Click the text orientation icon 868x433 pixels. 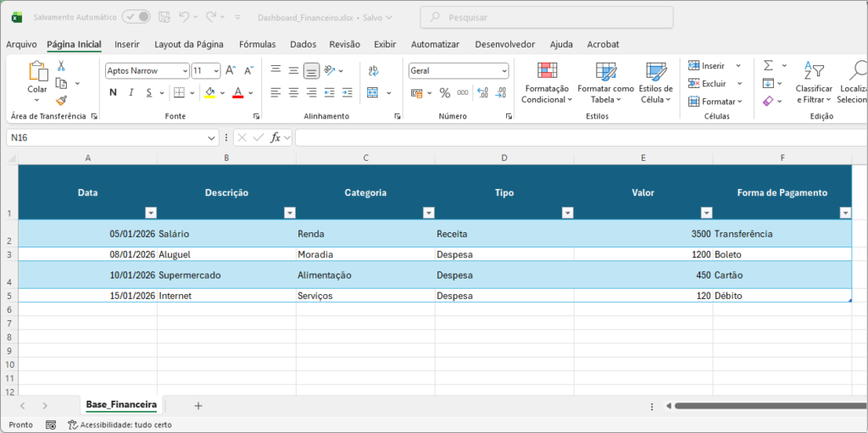[x=330, y=70]
